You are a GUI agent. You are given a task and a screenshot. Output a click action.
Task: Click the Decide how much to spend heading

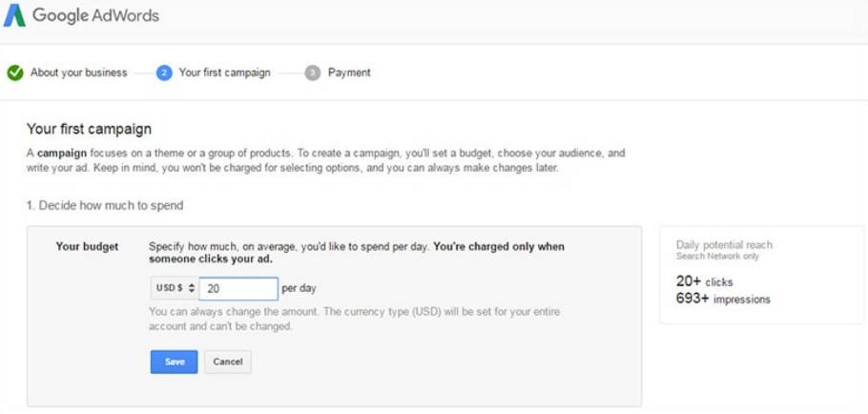pyautogui.click(x=104, y=205)
